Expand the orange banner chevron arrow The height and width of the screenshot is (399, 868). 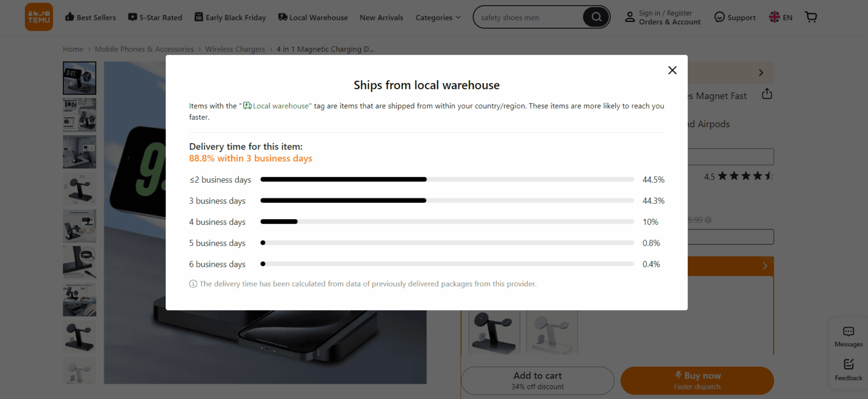point(765,266)
